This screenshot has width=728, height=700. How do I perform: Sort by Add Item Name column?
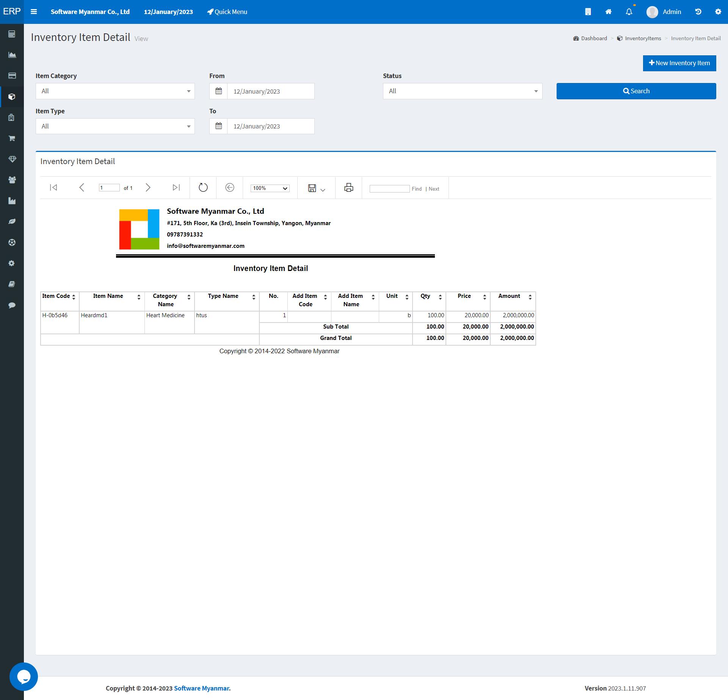[373, 297]
